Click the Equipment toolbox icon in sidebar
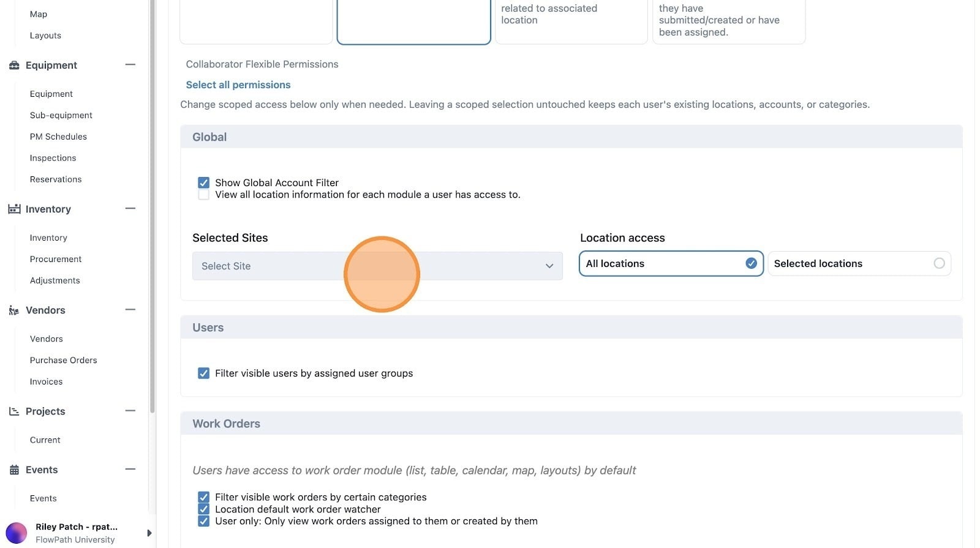Image resolution: width=980 pixels, height=548 pixels. pyautogui.click(x=14, y=66)
